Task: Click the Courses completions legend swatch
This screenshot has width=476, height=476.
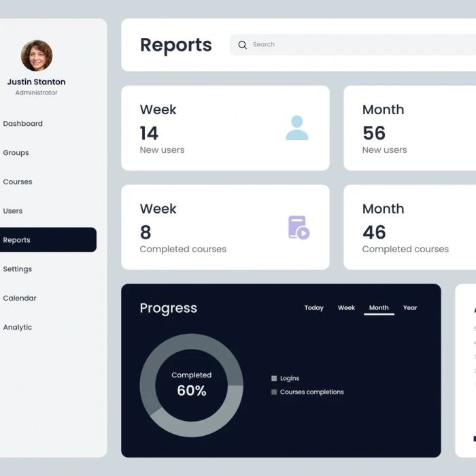Action: click(274, 392)
